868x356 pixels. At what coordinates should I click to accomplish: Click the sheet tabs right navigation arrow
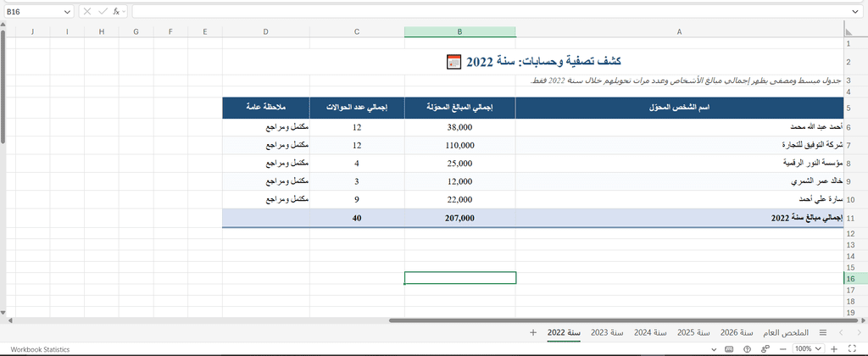click(x=859, y=332)
